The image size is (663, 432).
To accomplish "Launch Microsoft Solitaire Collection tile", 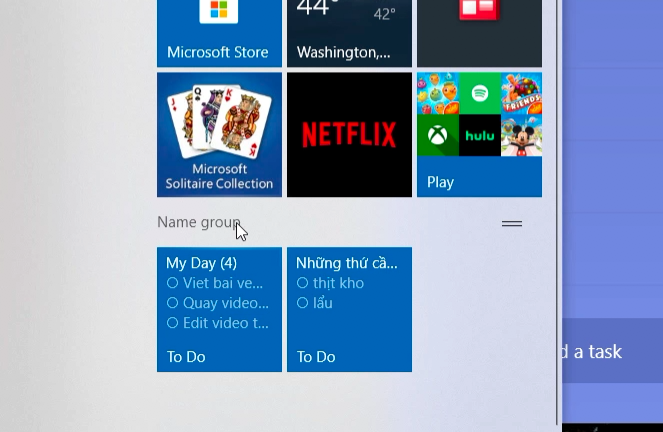I will point(219,134).
